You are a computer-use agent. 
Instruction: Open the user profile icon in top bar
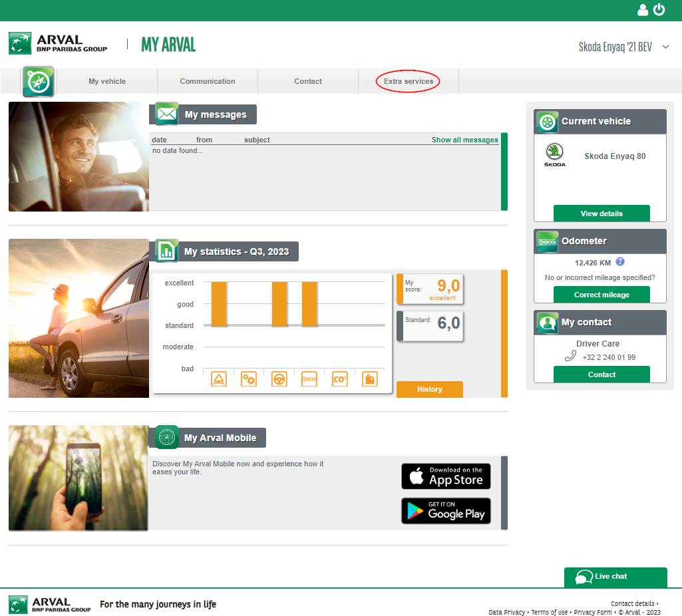point(642,10)
